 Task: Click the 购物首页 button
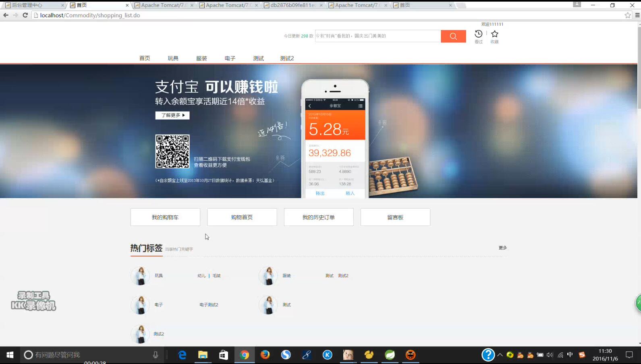click(x=242, y=217)
